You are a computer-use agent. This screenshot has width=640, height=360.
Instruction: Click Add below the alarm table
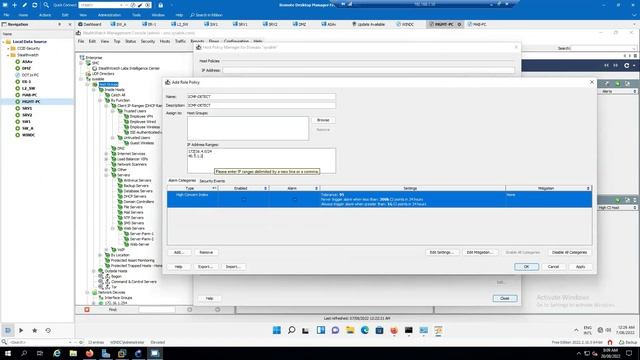pos(179,252)
